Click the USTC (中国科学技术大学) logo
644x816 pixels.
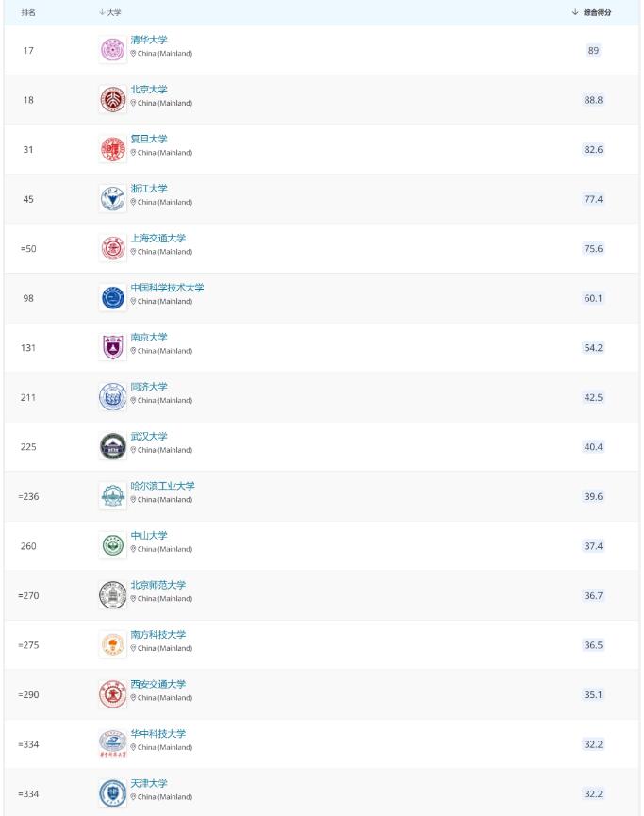112,298
